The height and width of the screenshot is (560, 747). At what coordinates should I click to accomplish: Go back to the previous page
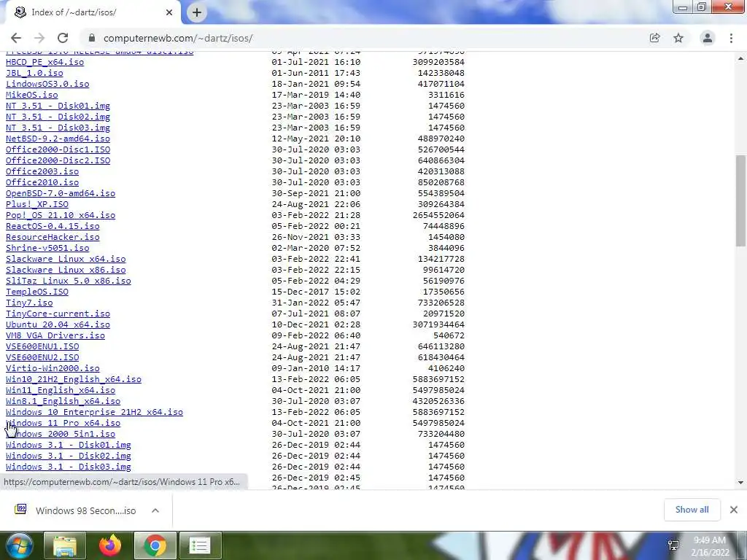(x=16, y=38)
